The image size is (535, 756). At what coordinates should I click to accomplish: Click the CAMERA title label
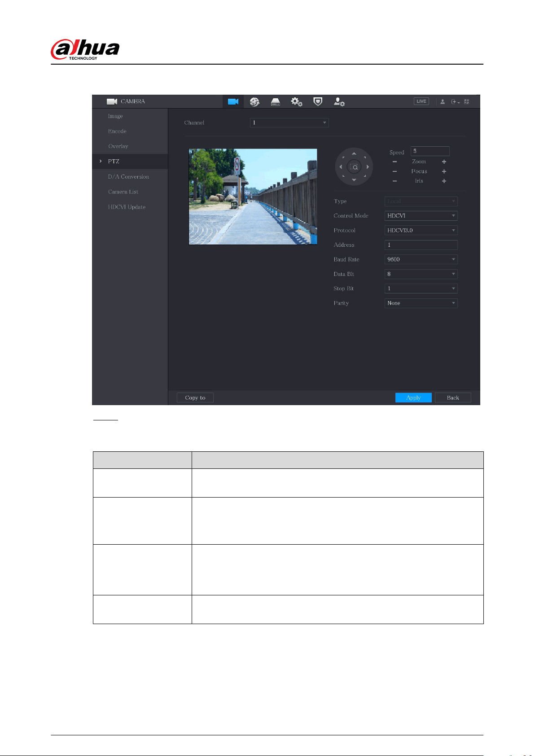(133, 101)
